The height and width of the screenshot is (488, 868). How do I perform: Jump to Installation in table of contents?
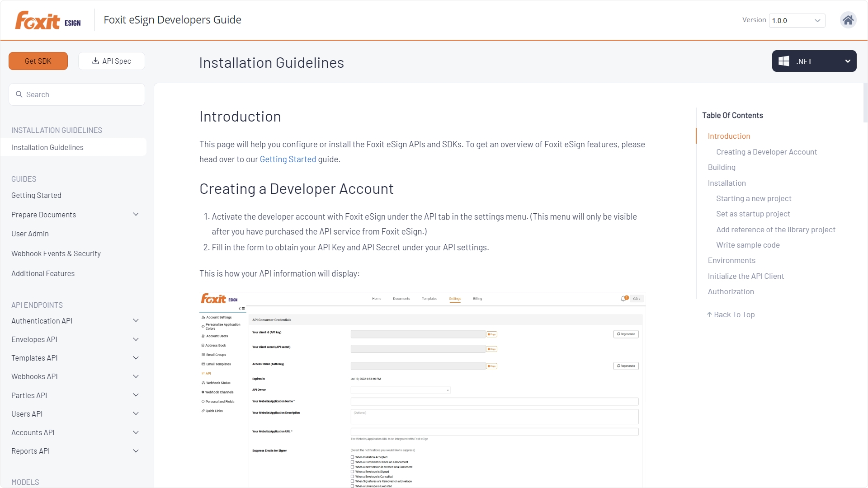726,183
